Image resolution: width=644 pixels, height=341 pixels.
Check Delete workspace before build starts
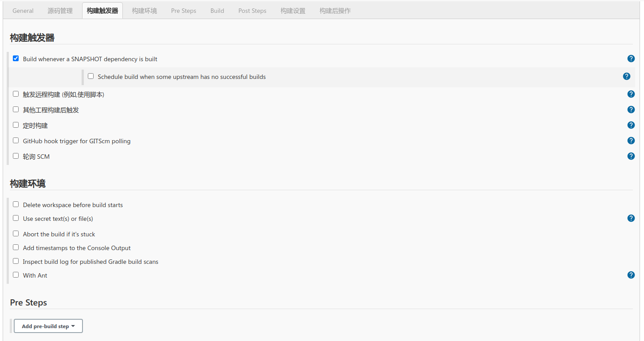[16, 204]
